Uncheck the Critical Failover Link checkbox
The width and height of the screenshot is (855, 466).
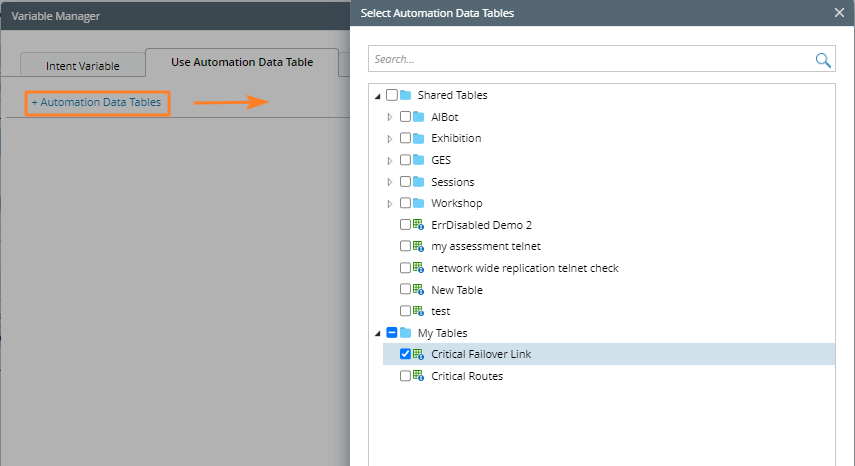tap(405, 354)
